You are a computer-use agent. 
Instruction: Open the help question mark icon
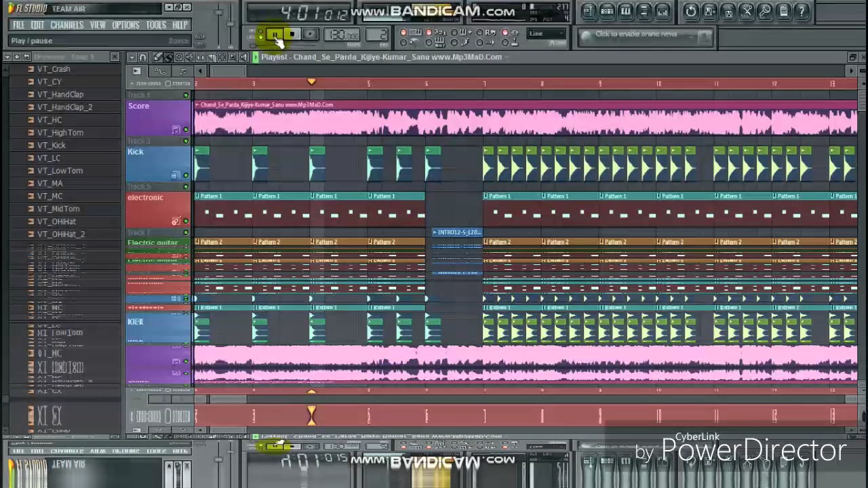click(802, 12)
